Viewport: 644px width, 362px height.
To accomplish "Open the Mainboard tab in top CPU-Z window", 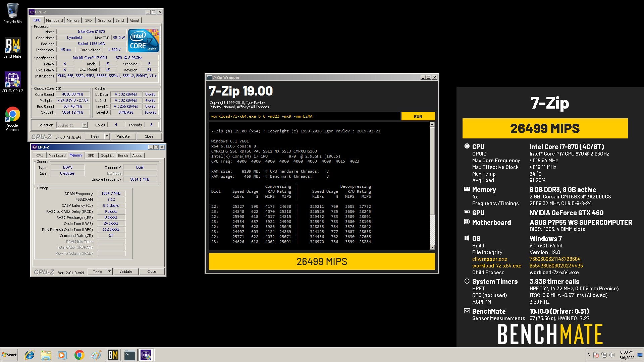I will [x=54, y=20].
